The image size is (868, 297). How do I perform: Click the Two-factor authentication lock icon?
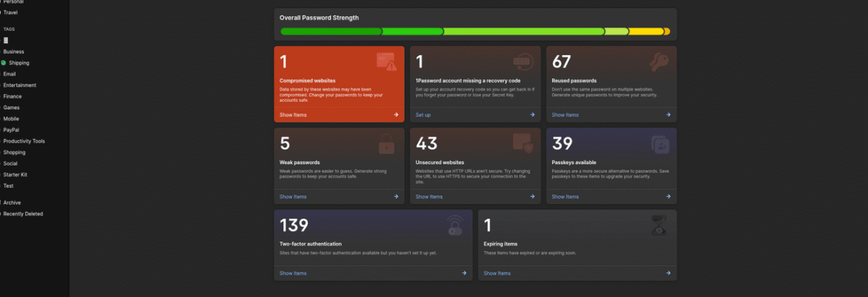point(454,226)
